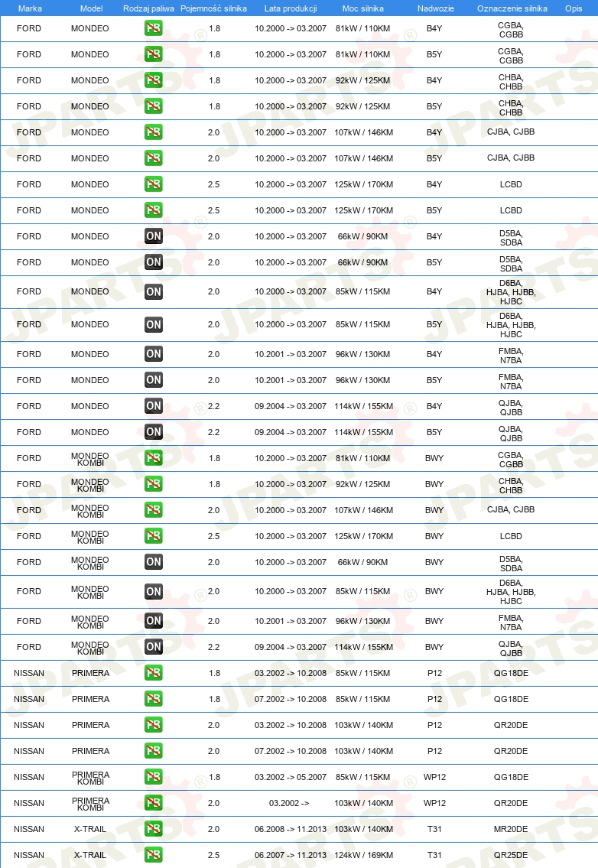The image size is (598, 868).
Task: Select petrol icon in Mondeo Kombi 107kW row
Action: point(154,510)
